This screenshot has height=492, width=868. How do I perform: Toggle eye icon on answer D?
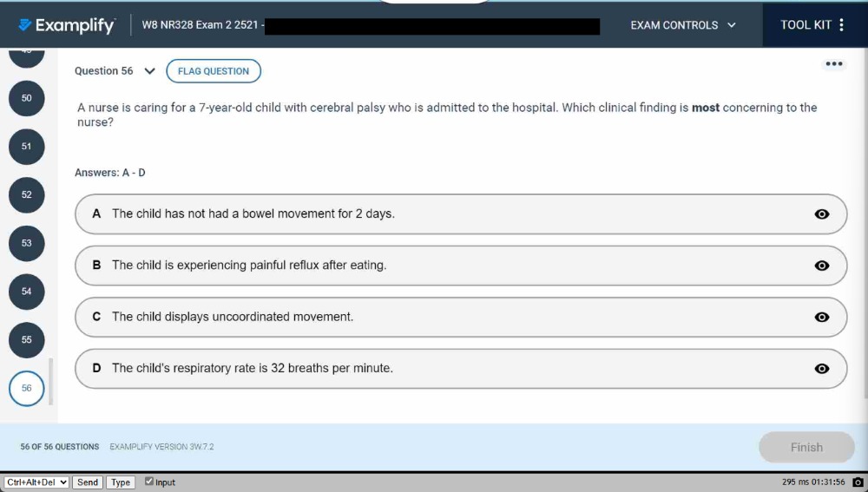click(821, 369)
